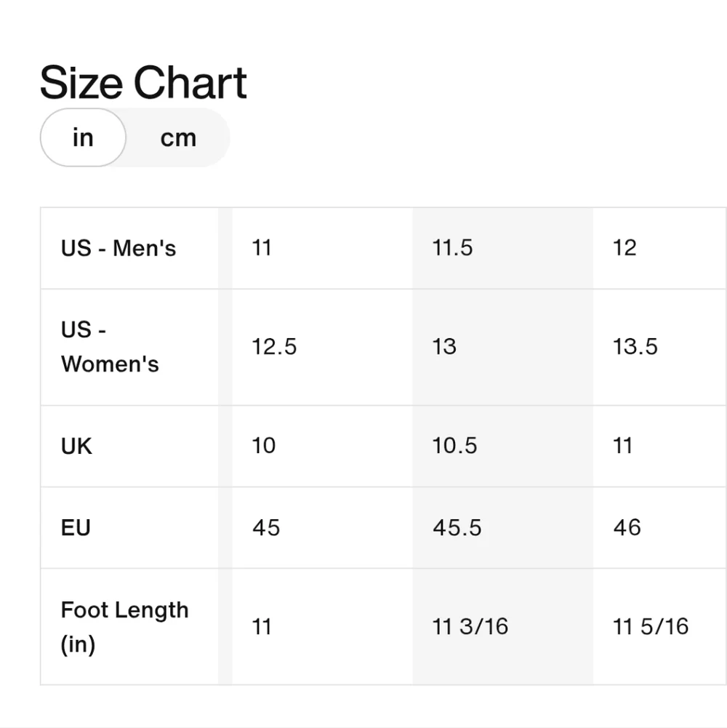Click US Men's size 11.5 cell

(x=503, y=248)
